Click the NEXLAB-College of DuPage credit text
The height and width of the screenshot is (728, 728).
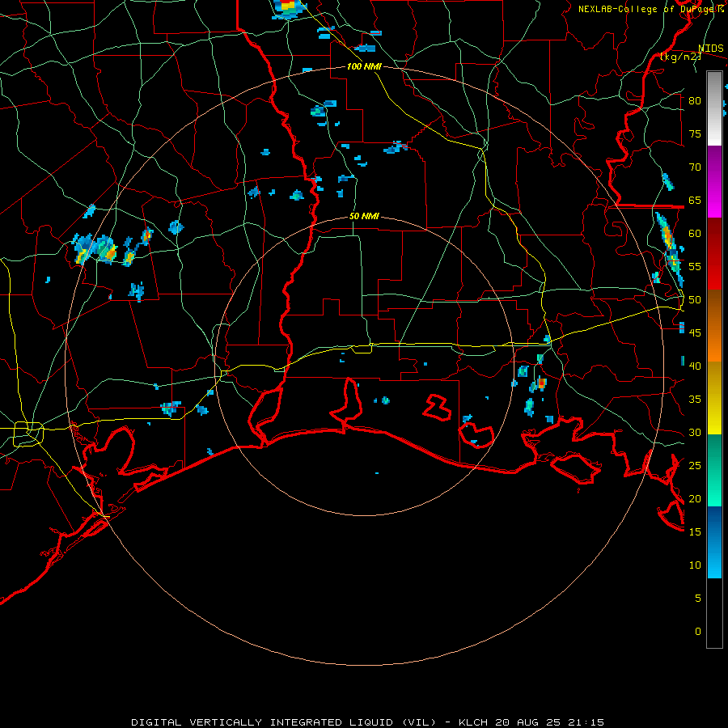point(646,9)
